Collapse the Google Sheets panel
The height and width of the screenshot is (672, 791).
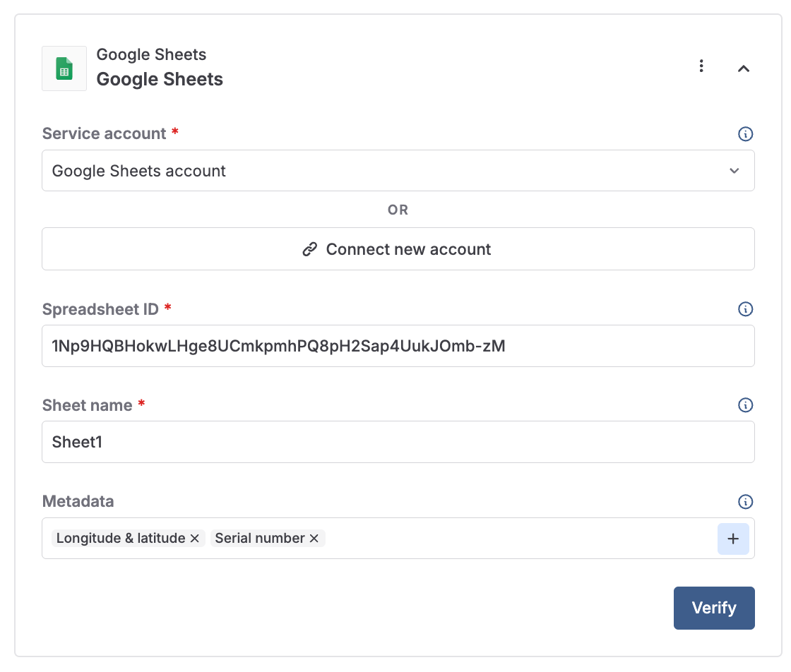tap(744, 68)
